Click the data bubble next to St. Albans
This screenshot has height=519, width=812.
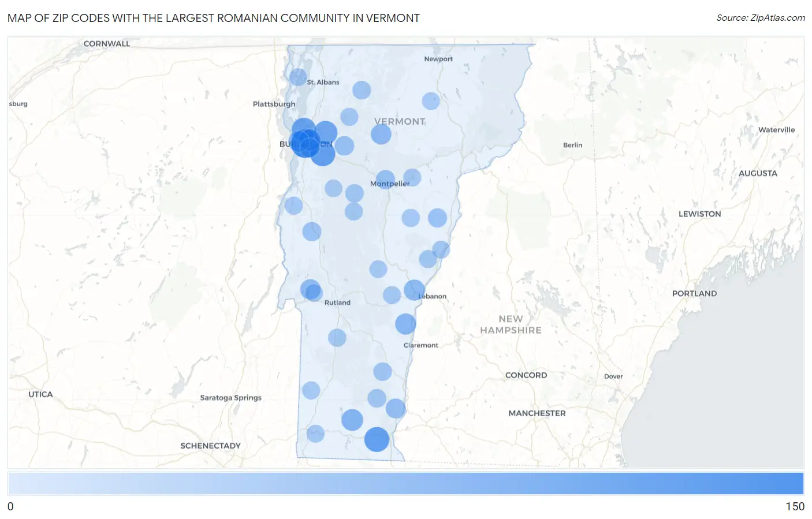coord(298,77)
